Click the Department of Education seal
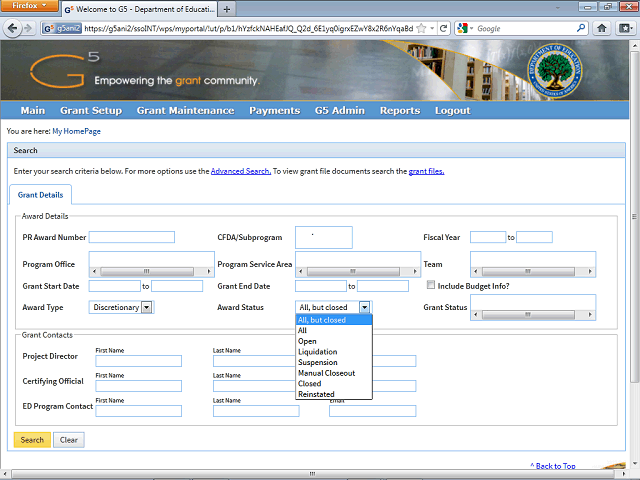640x480 pixels. tap(554, 71)
